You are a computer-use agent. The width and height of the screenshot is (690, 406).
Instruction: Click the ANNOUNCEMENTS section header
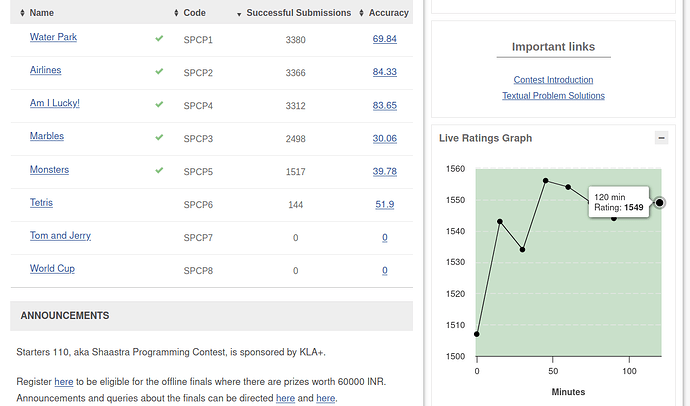(x=211, y=316)
